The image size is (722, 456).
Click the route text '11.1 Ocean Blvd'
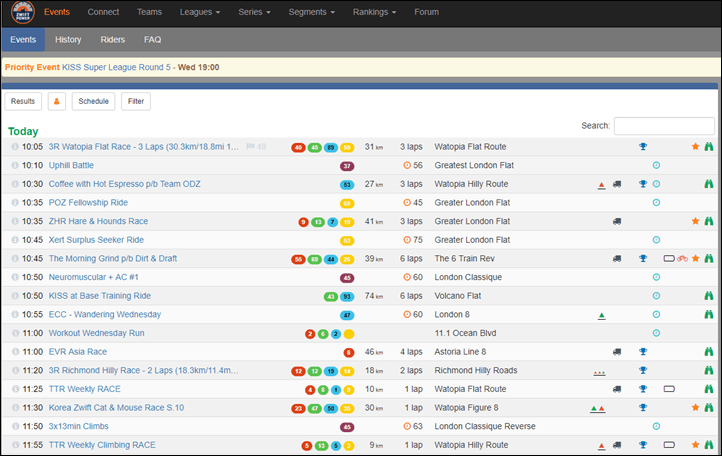point(465,333)
